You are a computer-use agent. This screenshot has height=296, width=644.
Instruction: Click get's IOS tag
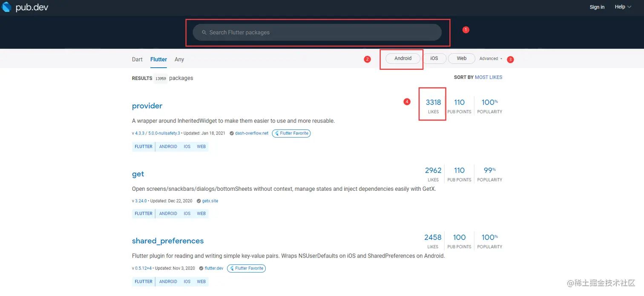click(187, 213)
